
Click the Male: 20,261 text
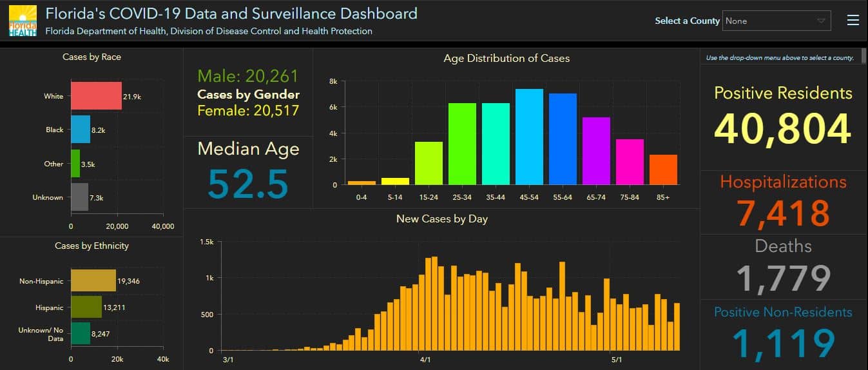[x=248, y=76]
